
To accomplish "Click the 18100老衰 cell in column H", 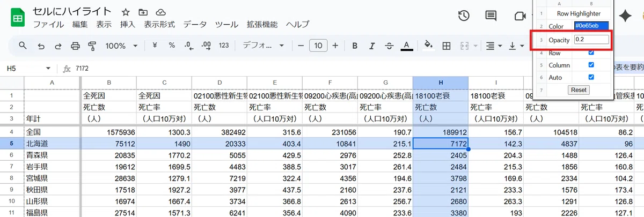I will click(441, 96).
